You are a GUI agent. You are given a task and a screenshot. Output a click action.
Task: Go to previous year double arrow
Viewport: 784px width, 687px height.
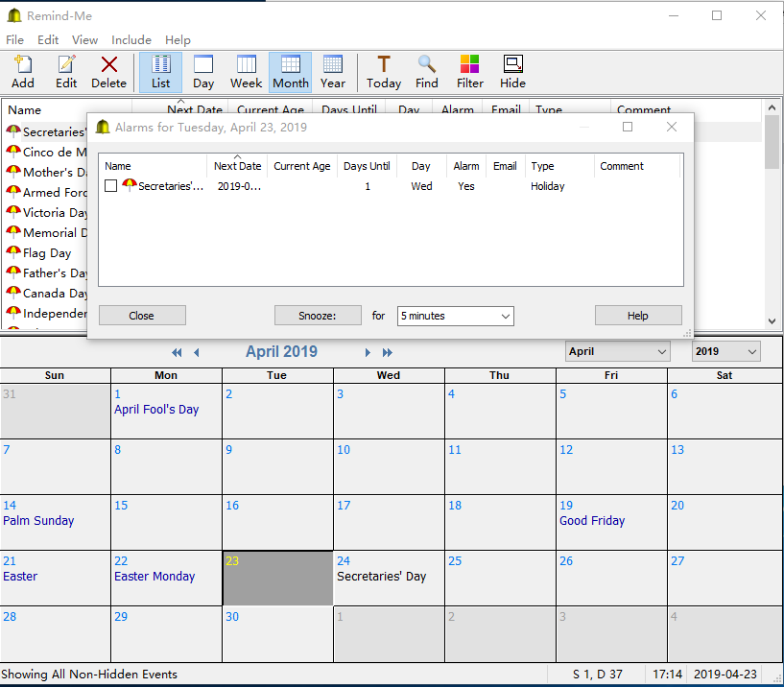coord(177,352)
